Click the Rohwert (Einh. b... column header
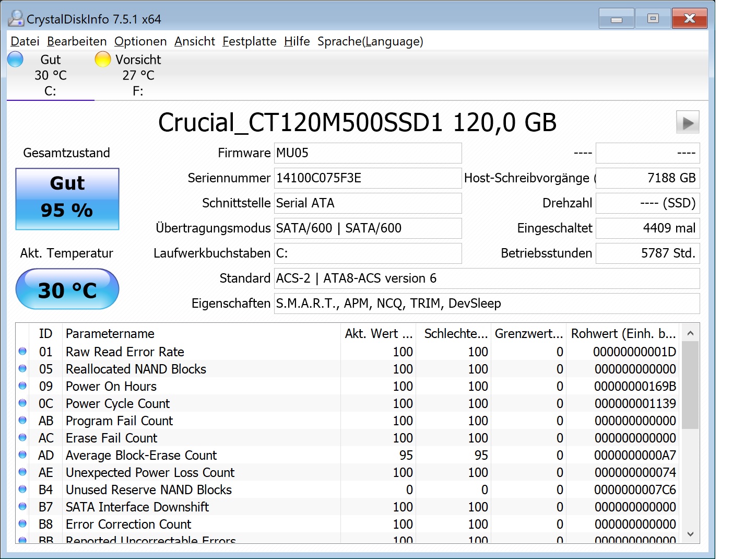The height and width of the screenshot is (559, 756). [x=623, y=334]
